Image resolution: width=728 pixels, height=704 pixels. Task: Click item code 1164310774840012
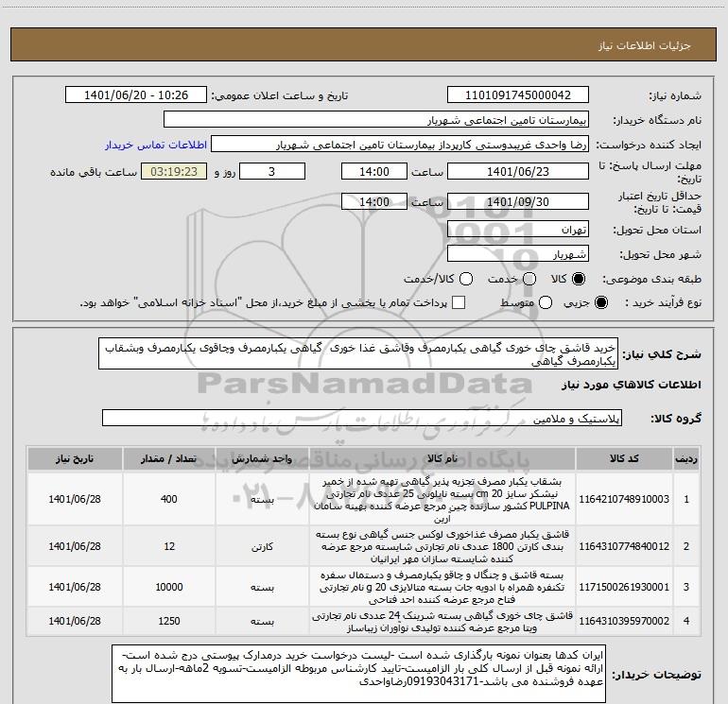[x=624, y=546]
